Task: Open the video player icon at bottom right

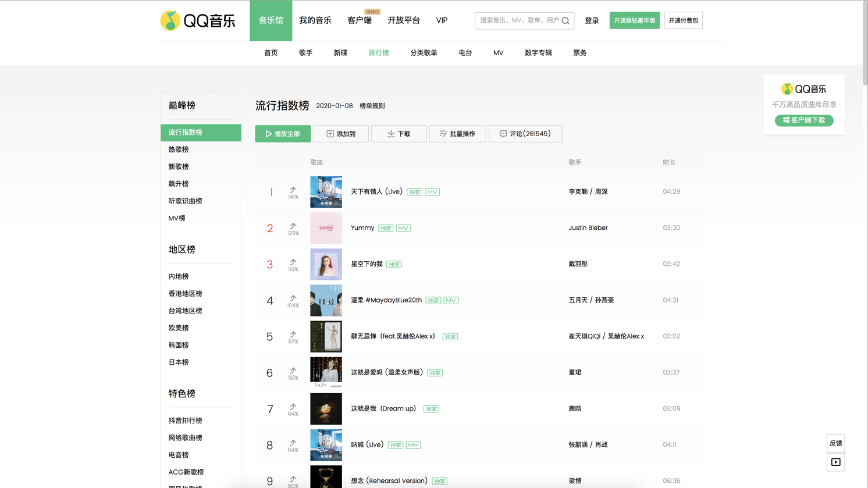Action: click(835, 462)
